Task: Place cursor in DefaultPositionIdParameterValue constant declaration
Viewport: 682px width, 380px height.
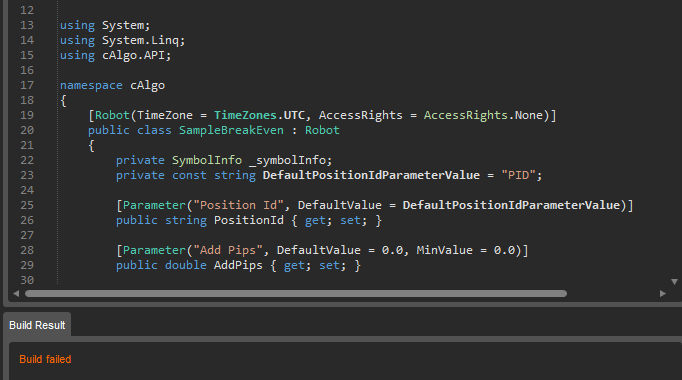Action: tap(371, 175)
